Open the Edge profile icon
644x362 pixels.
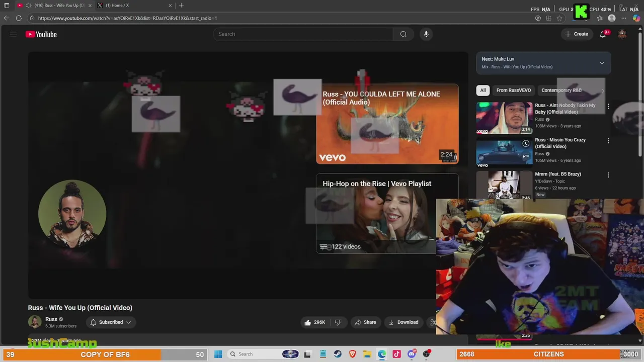[612, 18]
